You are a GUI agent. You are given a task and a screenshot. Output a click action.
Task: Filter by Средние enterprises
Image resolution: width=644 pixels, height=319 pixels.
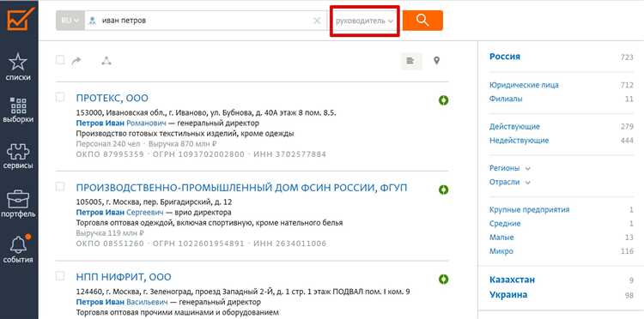(505, 224)
